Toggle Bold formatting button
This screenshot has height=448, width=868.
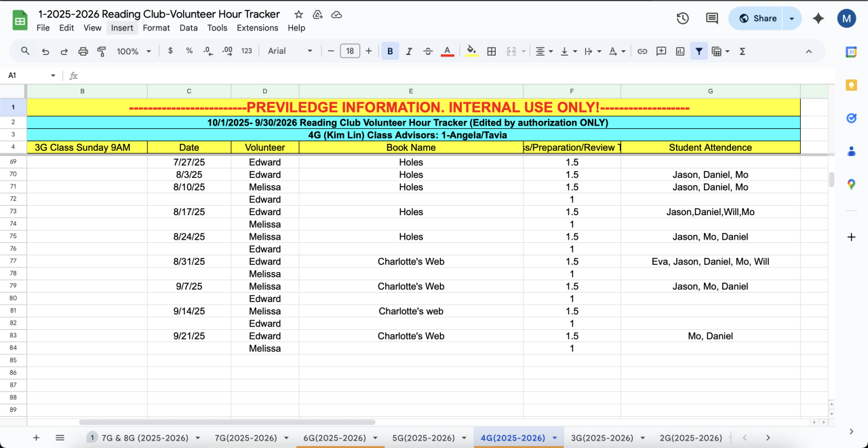[390, 52]
